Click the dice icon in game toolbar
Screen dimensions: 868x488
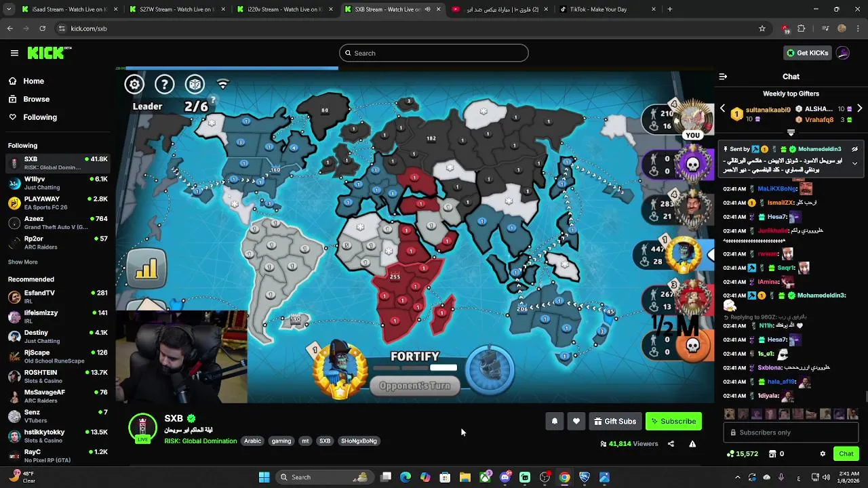[195, 84]
